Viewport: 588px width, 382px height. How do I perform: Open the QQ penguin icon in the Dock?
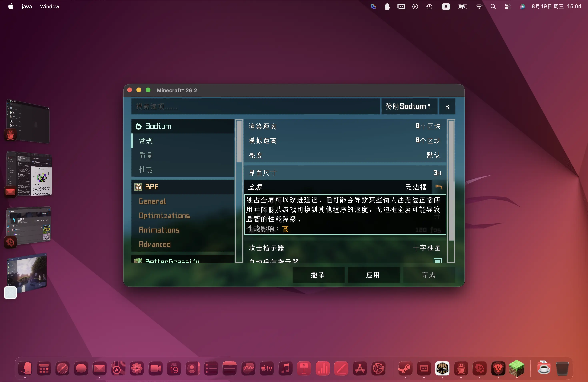click(461, 368)
